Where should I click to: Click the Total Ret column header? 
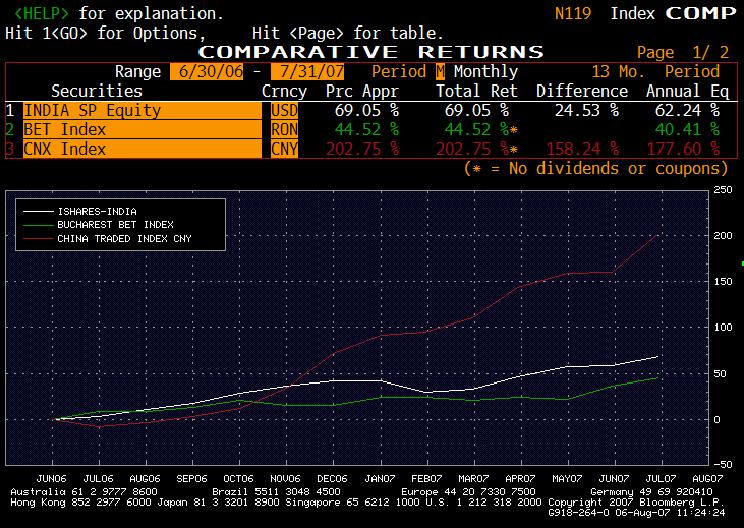pos(477,91)
